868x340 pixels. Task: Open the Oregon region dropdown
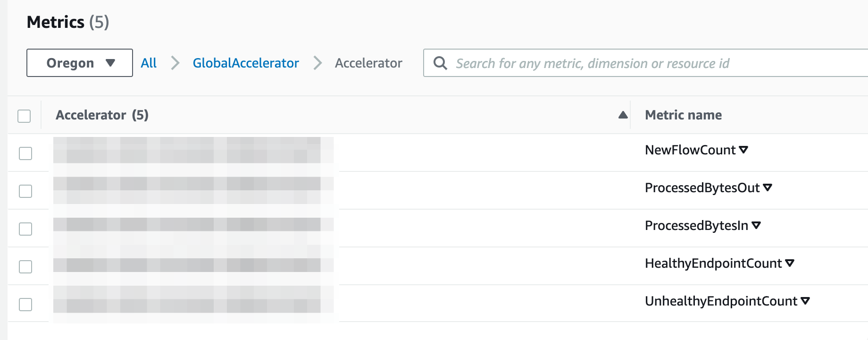(80, 63)
